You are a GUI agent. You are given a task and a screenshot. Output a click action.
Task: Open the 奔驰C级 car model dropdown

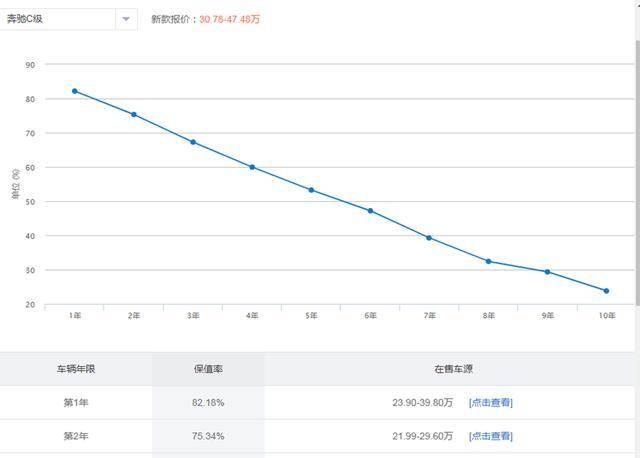(x=58, y=19)
